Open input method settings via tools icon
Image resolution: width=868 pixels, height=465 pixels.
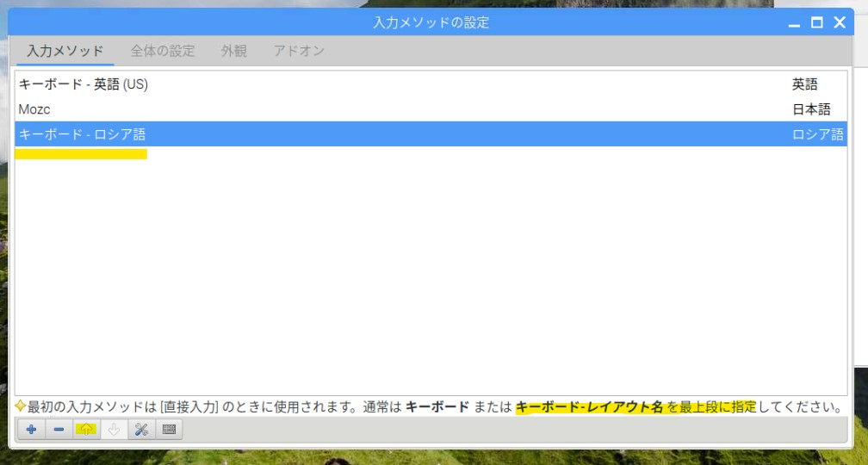(x=141, y=430)
